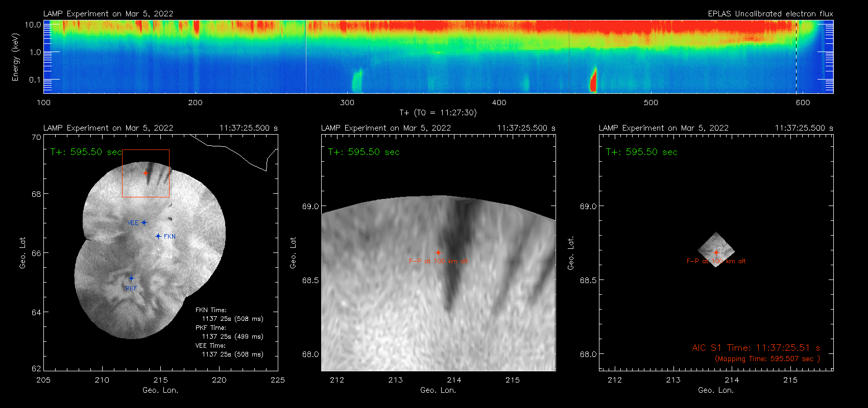Click the 70 latitude tick on the left map
This screenshot has height=408, width=868.
tap(36, 137)
